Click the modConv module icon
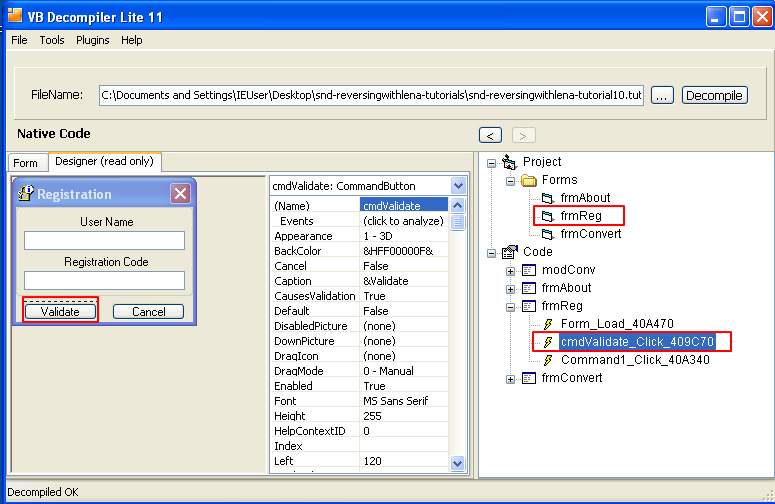This screenshot has height=504, width=775. click(x=529, y=270)
